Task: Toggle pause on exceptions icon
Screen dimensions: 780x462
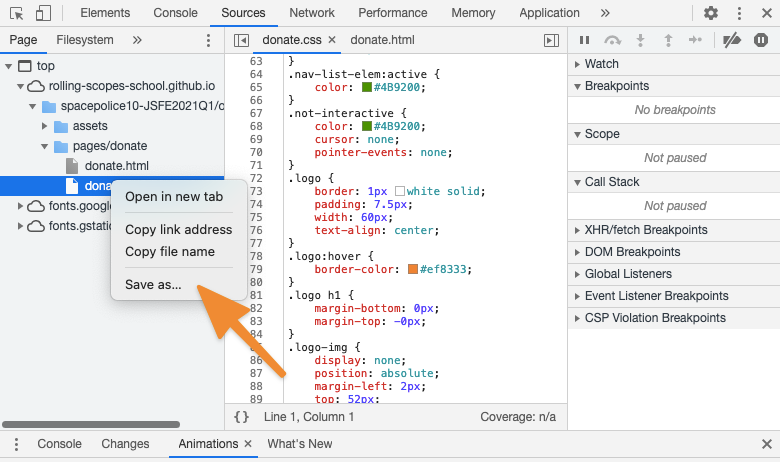Action: click(761, 40)
